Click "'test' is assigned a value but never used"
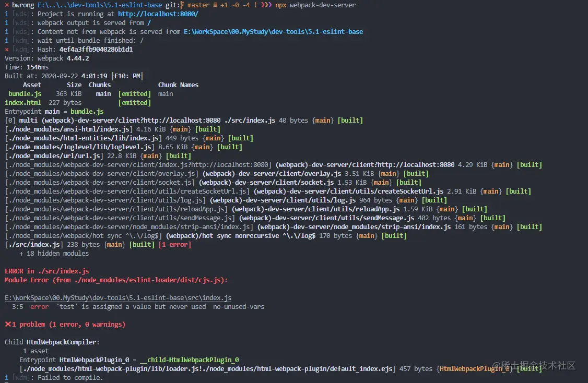The image size is (588, 383). (x=131, y=306)
